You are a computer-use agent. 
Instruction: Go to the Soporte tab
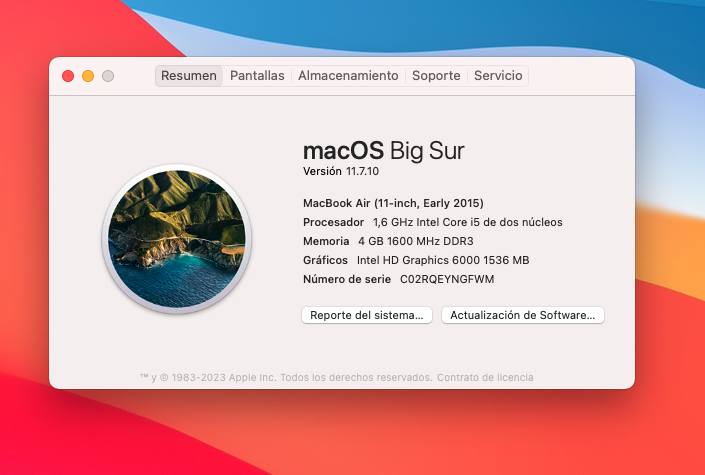436,76
